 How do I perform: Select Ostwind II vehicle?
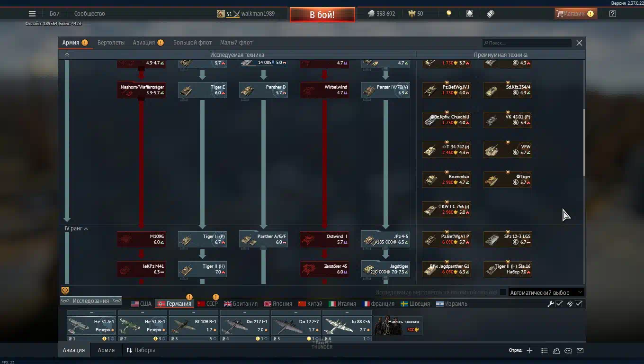324,239
